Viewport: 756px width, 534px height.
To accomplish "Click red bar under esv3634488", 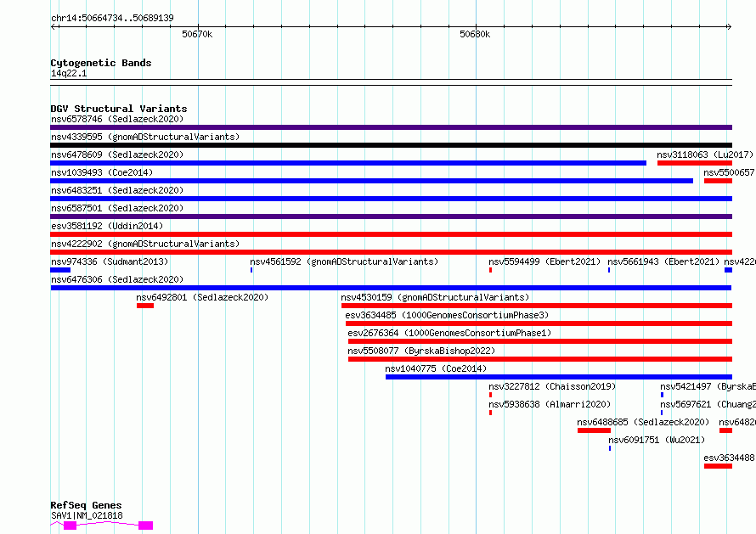I will click(x=718, y=466).
